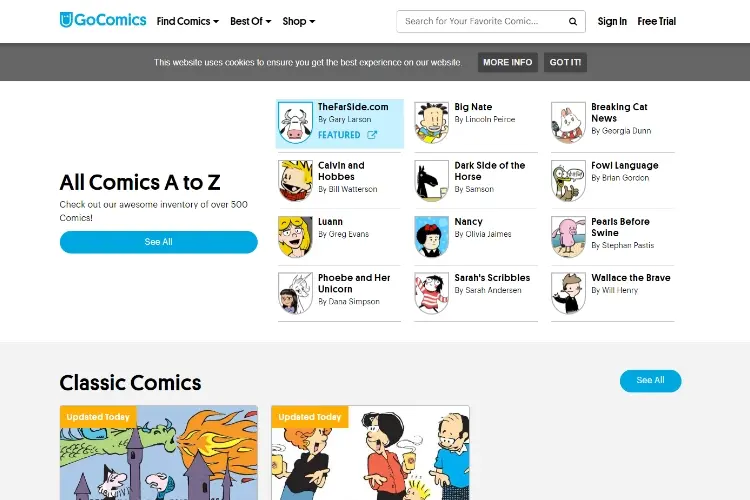Select the Pearls Before Swine avatar

coord(568,237)
